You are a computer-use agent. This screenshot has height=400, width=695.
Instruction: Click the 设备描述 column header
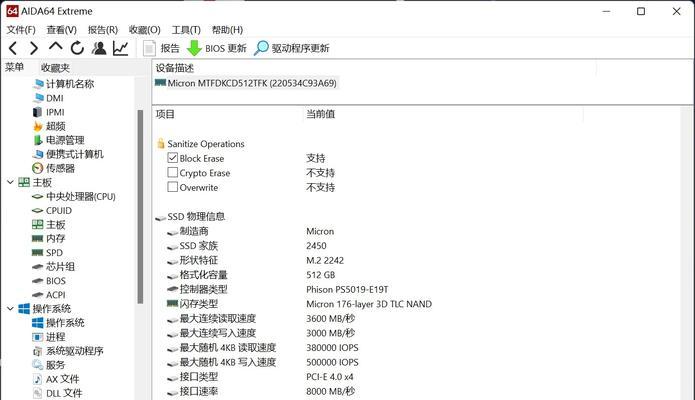[175, 68]
